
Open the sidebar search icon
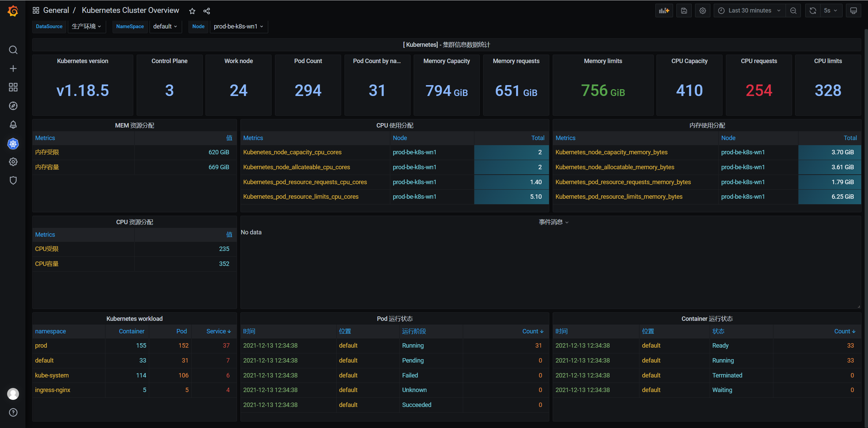click(x=13, y=50)
